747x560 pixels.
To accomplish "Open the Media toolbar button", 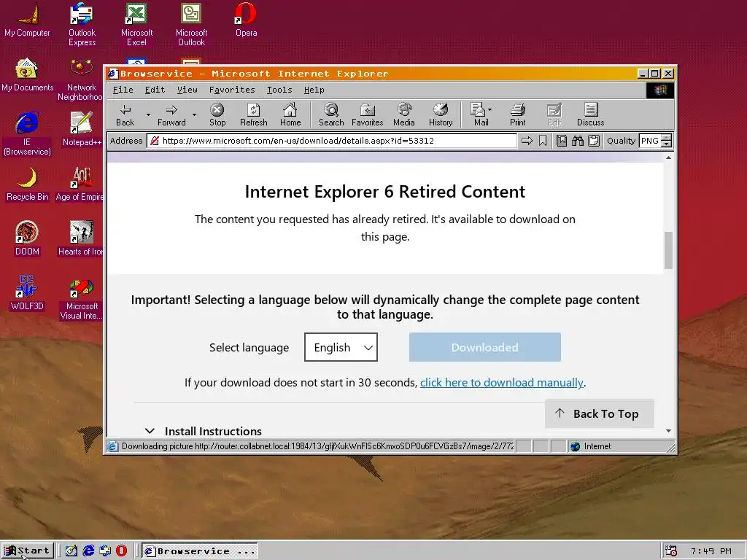I will (x=404, y=114).
